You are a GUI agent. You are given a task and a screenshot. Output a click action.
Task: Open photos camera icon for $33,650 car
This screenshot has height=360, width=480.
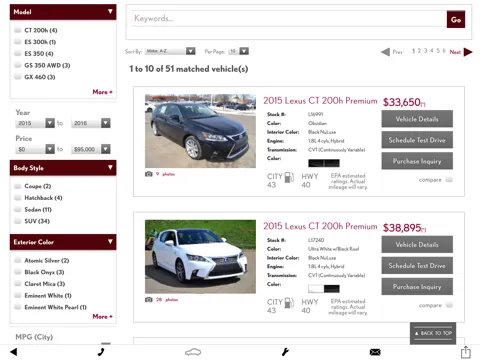pos(149,174)
